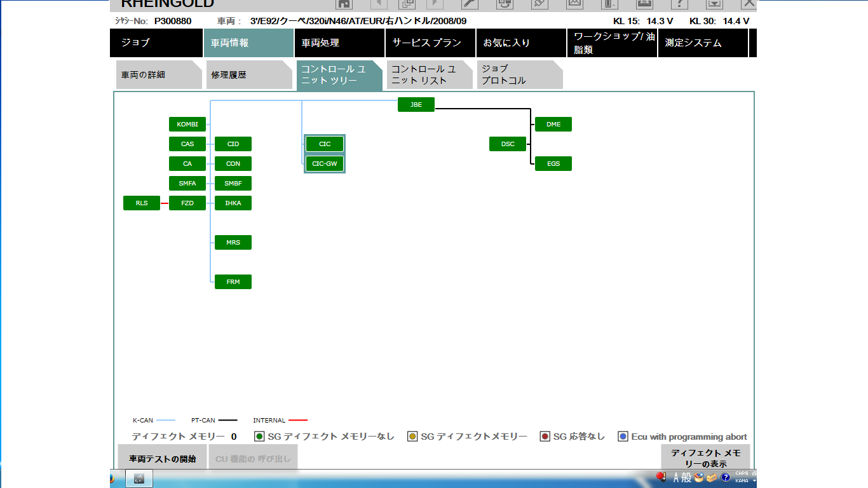
Task: Click the wrench tool icon
Action: (470, 3)
